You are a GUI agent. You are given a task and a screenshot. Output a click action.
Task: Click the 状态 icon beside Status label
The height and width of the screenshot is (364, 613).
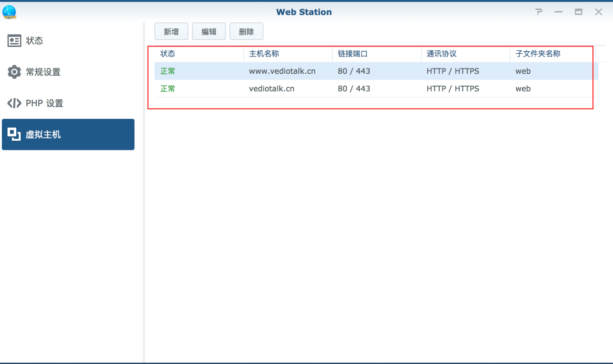coord(14,41)
